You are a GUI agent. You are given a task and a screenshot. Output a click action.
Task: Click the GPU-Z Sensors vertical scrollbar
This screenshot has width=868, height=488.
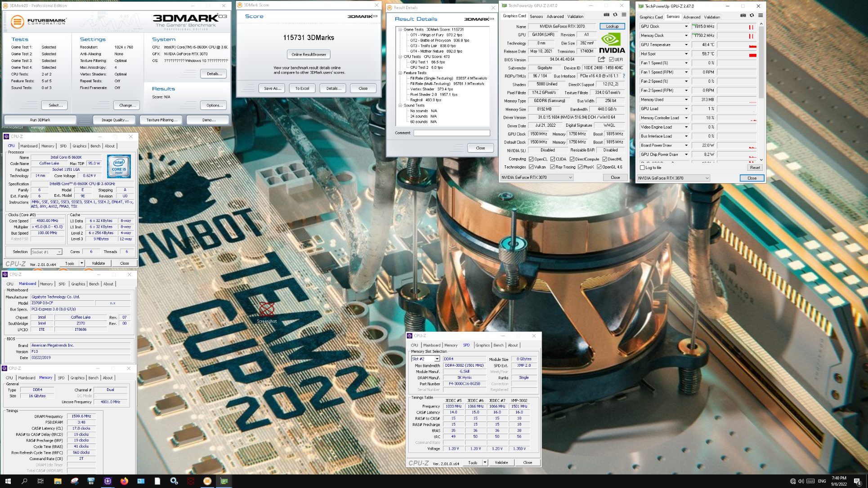[x=761, y=92]
